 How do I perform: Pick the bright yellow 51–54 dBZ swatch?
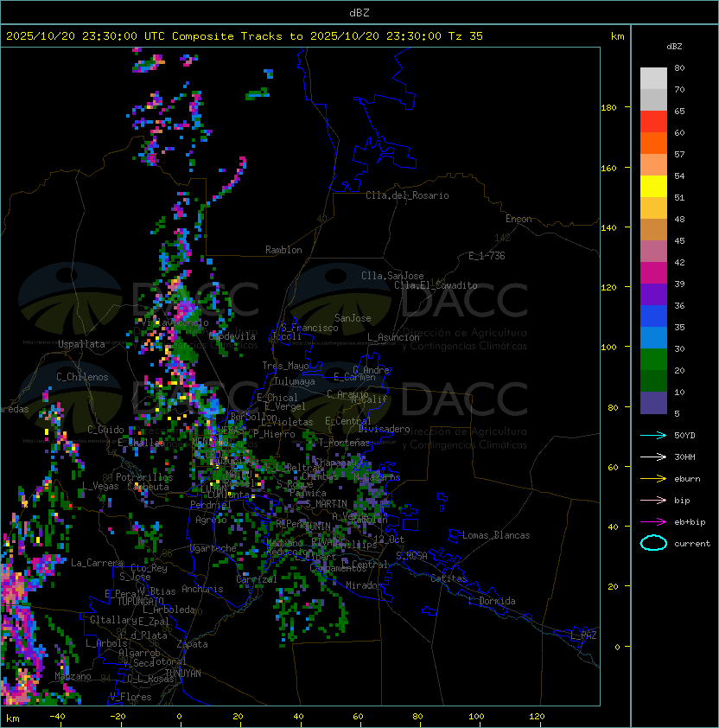653,186
